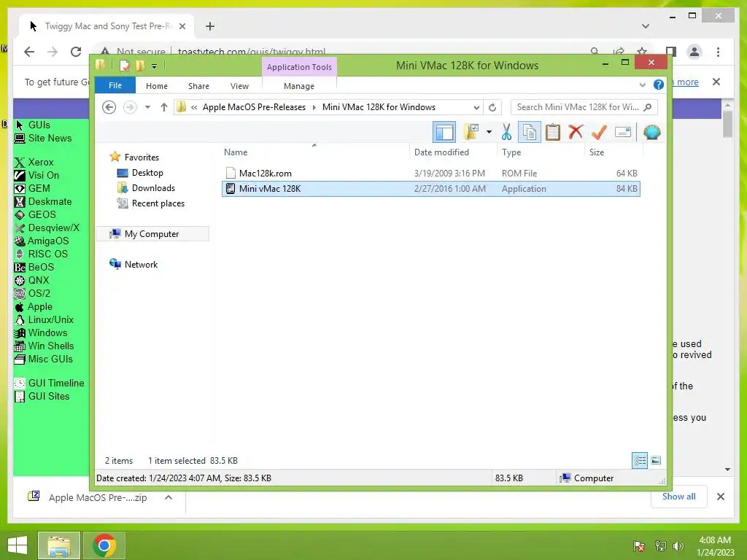Open Chrome from the taskbar
This screenshot has height=560, width=747.
click(x=104, y=545)
